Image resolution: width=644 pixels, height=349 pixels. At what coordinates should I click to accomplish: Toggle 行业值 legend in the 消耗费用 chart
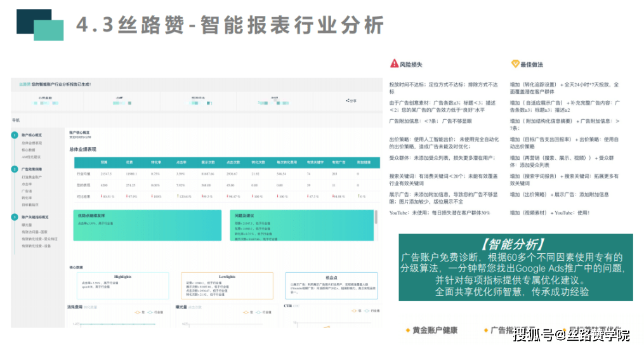tap(157, 312)
